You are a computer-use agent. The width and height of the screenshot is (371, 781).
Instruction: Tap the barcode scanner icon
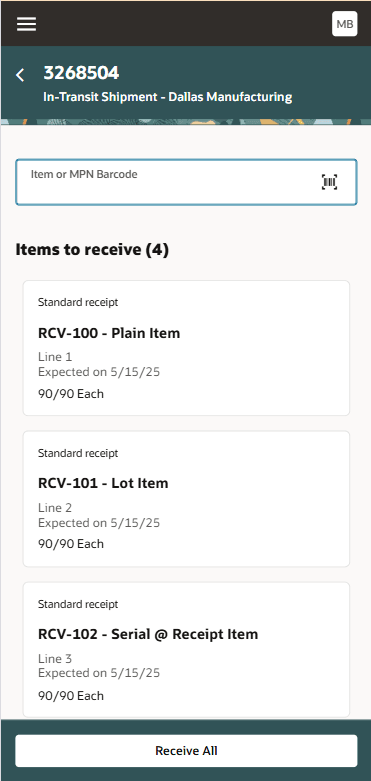pyautogui.click(x=330, y=182)
